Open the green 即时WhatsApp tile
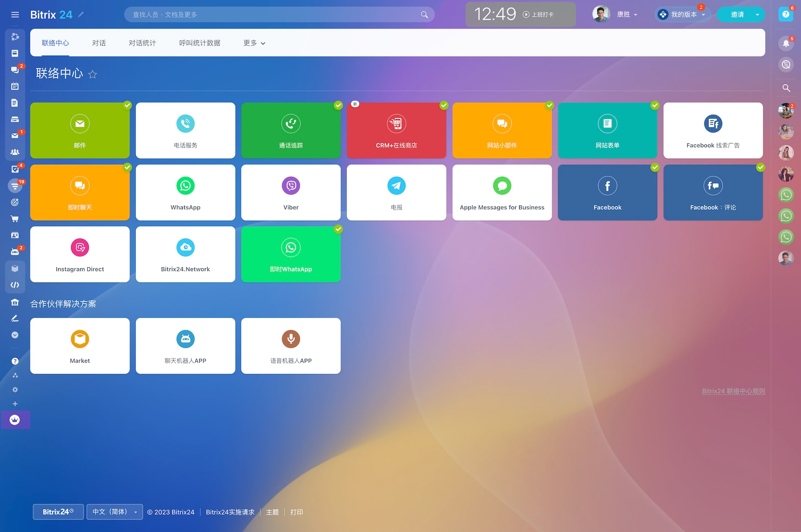The width and height of the screenshot is (801, 532). 291,254
